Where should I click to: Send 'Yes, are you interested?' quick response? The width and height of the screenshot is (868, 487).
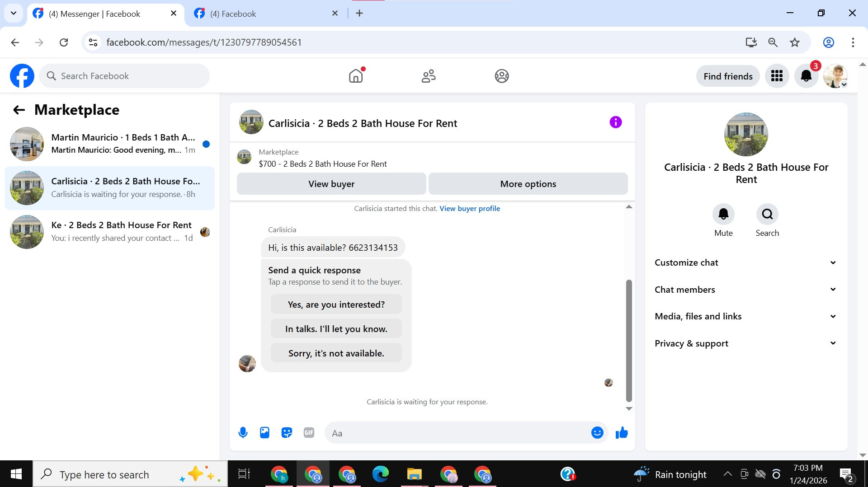click(x=336, y=304)
